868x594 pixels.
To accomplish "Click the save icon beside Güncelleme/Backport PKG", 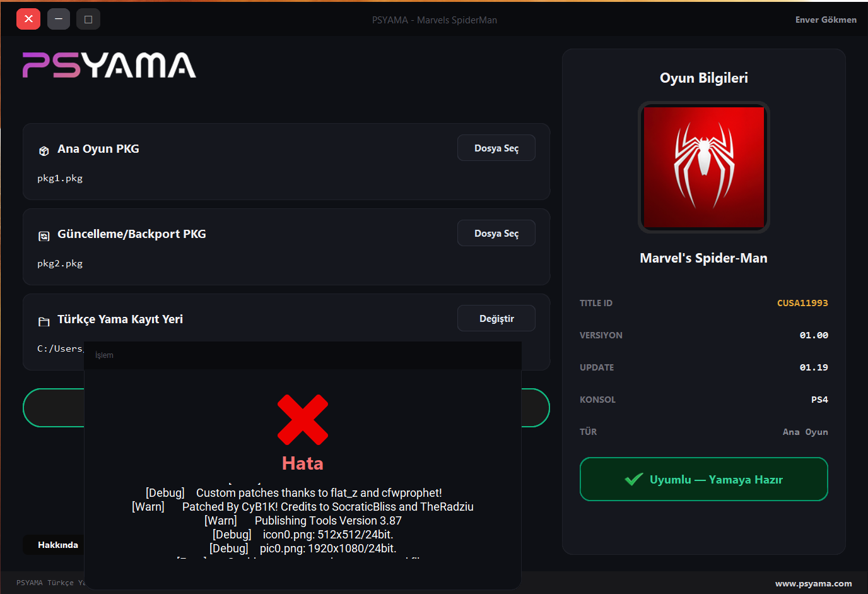I will point(44,236).
